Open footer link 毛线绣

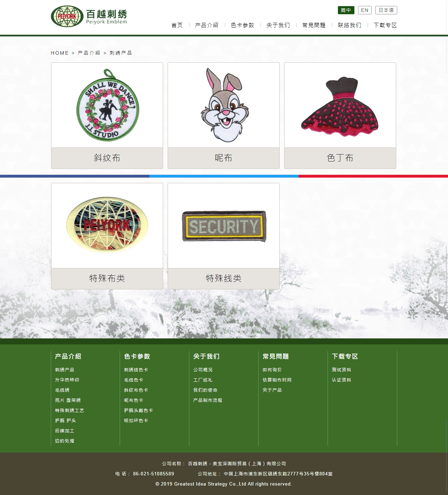point(62,390)
